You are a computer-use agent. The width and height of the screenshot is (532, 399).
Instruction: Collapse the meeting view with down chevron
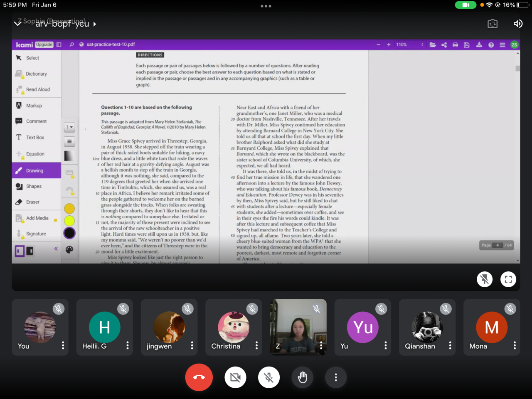(17, 24)
